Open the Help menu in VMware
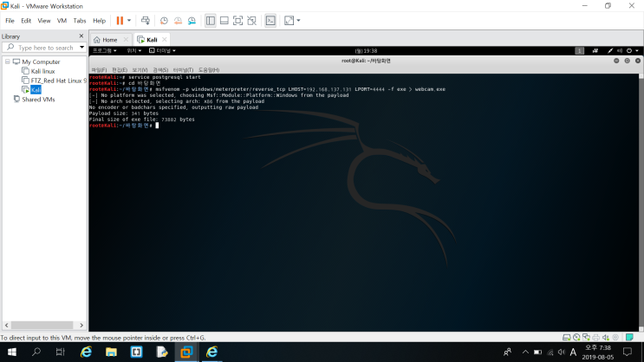 [99, 21]
